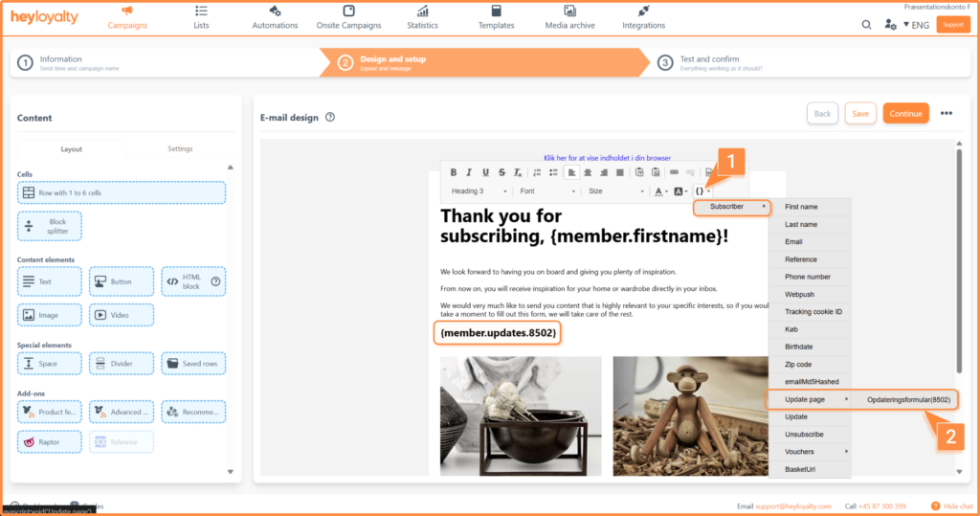The height and width of the screenshot is (516, 980).
Task: Switch to the Settings tab
Action: (x=180, y=148)
